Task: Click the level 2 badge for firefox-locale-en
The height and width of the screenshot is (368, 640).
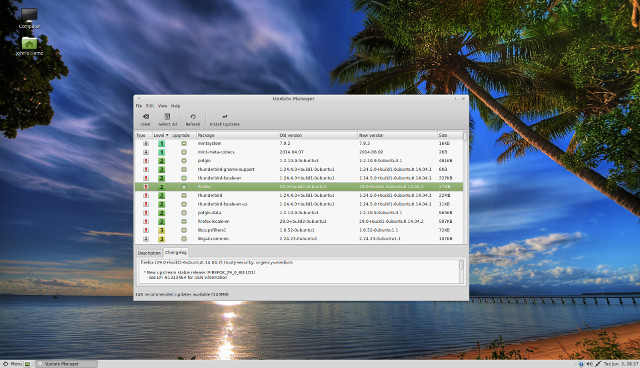Action: click(x=162, y=222)
